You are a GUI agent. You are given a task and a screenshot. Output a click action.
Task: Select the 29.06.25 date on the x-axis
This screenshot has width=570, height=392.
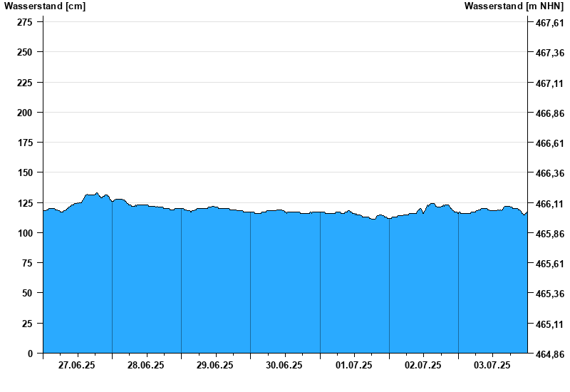coord(215,365)
